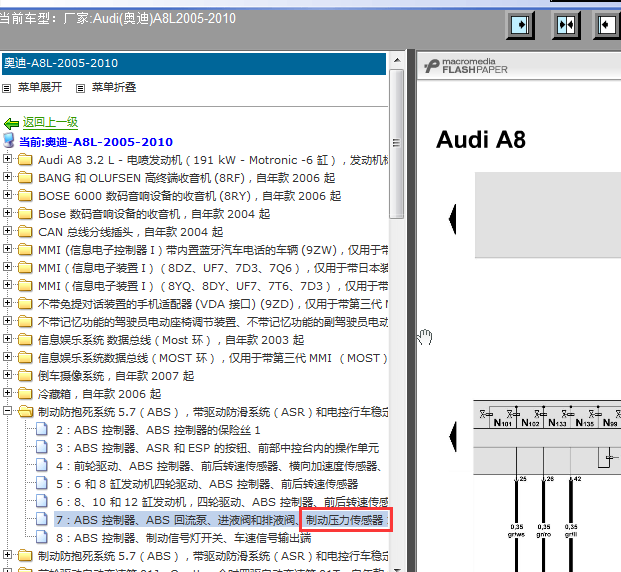
Task: Click the 信息娱乐系统数据总线 (MOST 环) 第三代 MMI row
Action: tap(212, 358)
